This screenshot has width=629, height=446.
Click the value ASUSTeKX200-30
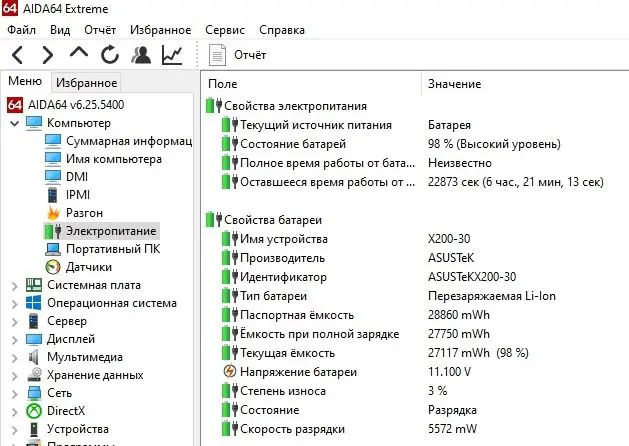[472, 277]
